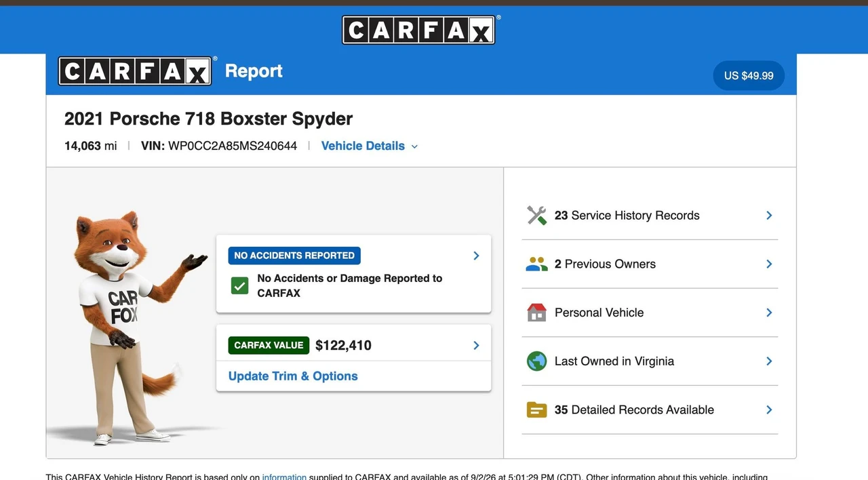
Task: Click the Previous Owners people icon
Action: [x=536, y=264]
